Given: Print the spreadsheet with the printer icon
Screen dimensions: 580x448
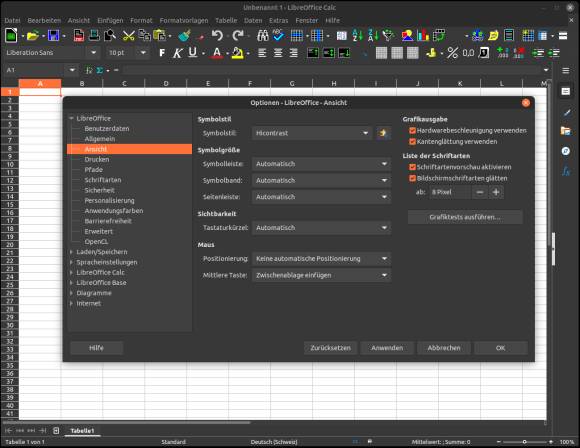Looking at the screenshot, I should tap(94, 36).
